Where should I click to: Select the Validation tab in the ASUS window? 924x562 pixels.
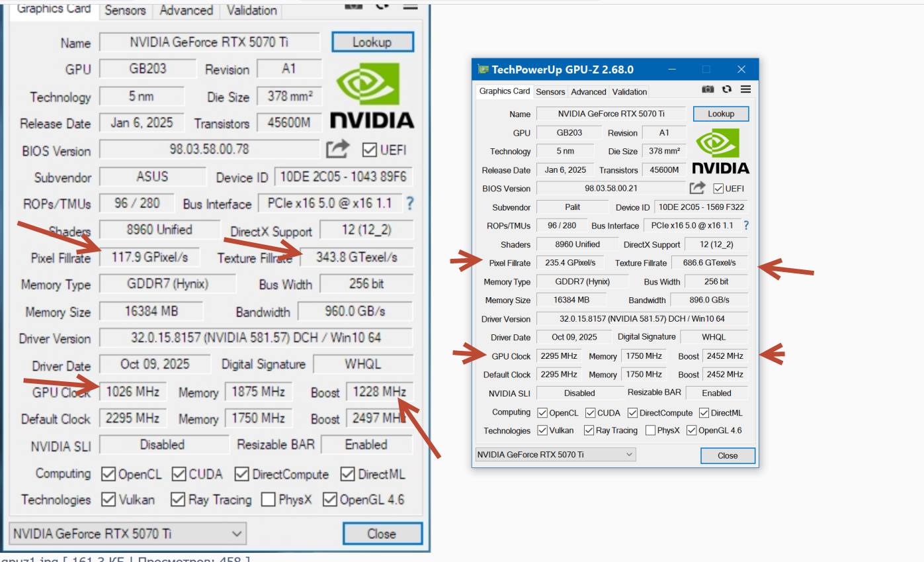coord(251,11)
